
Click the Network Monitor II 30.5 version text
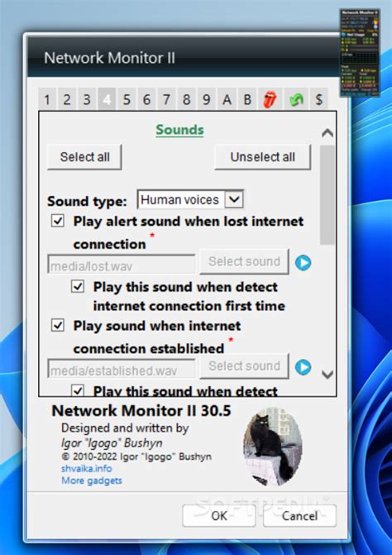coord(141,411)
